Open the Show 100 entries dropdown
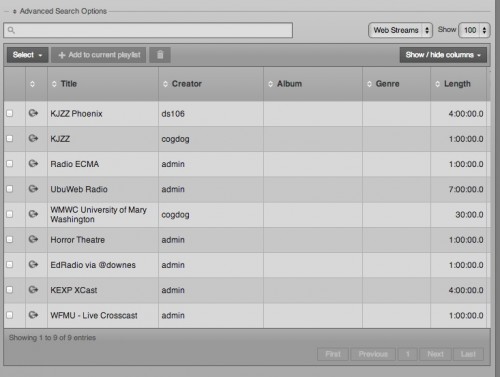500x377 pixels. pos(474,30)
